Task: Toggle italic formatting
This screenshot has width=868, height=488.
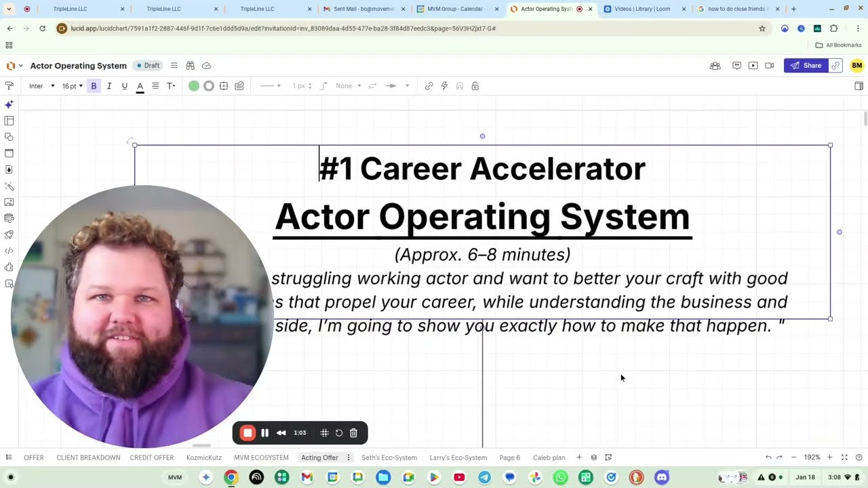Action: tap(109, 86)
